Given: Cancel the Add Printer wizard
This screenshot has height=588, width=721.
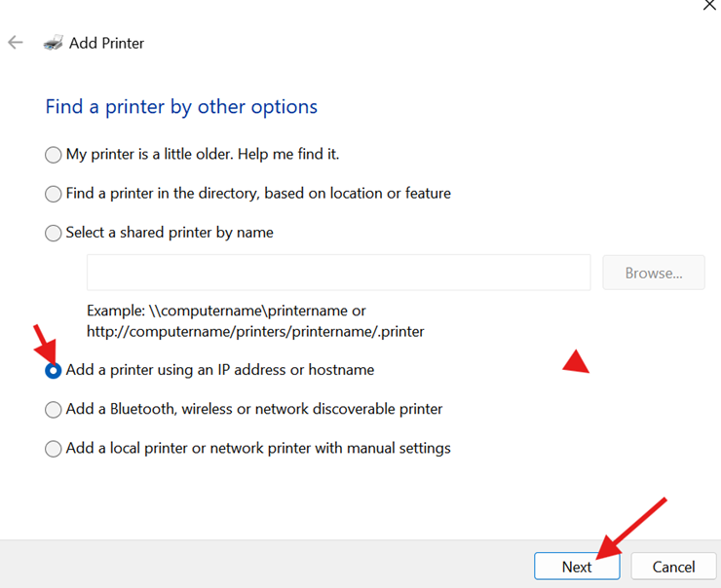Looking at the screenshot, I should pyautogui.click(x=673, y=567).
